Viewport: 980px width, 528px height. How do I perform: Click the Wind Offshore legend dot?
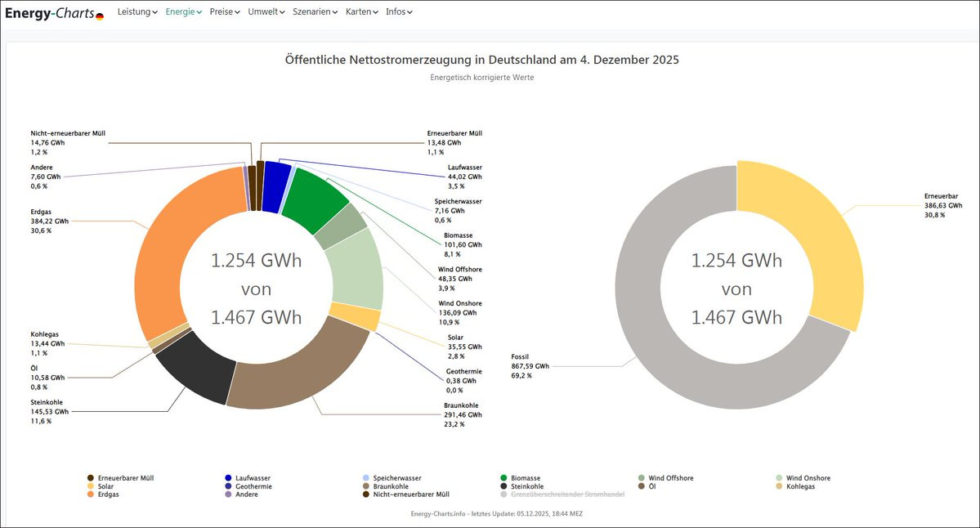point(642,478)
